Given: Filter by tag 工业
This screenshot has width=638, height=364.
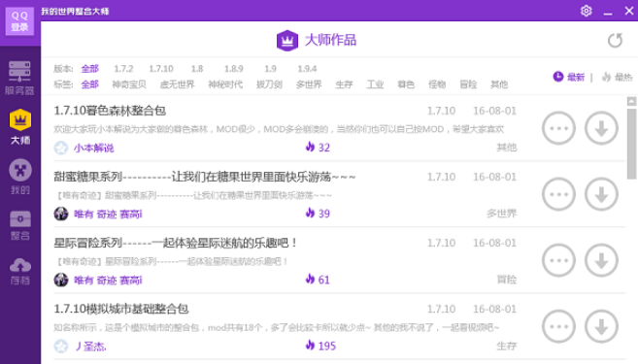Looking at the screenshot, I should coord(375,84).
